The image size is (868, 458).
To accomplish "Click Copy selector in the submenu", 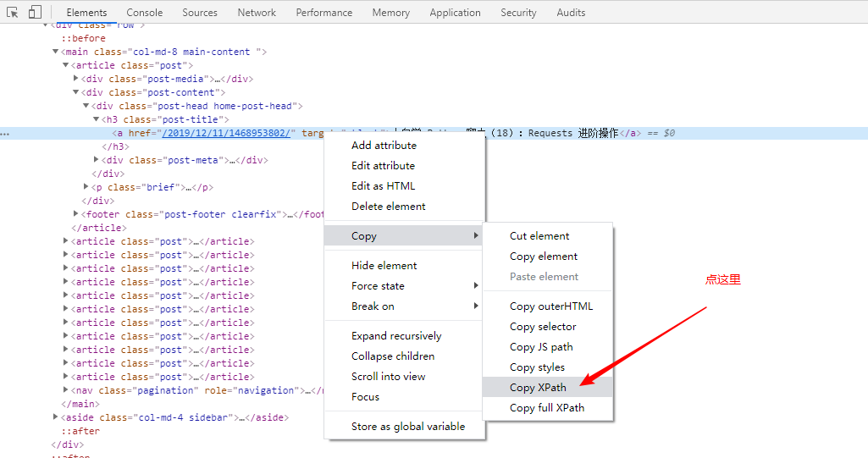I will click(543, 326).
